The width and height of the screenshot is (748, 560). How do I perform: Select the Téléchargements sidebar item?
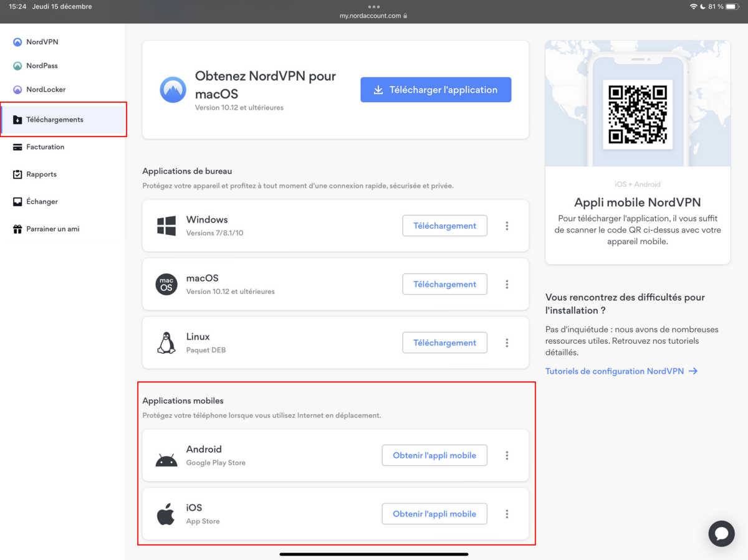62,120
